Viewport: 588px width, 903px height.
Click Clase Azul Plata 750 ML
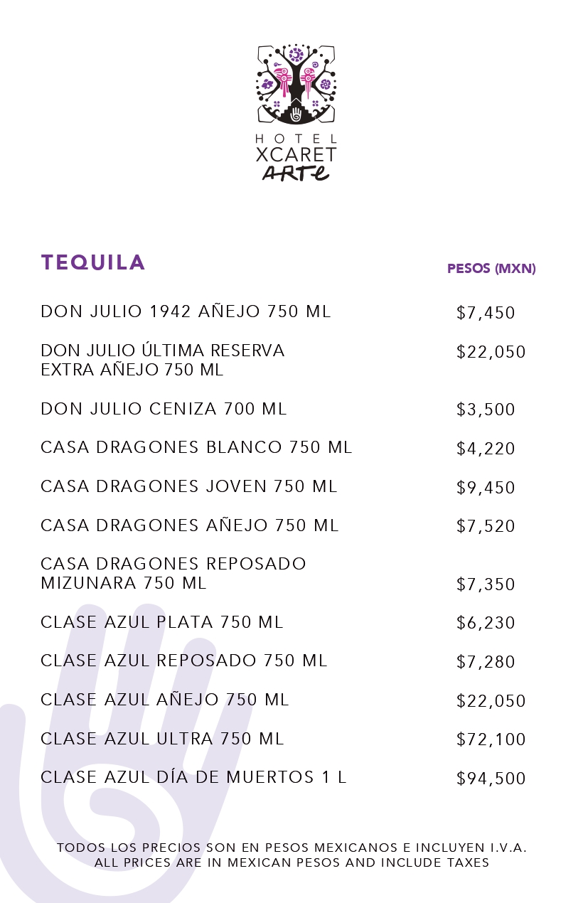pyautogui.click(x=162, y=622)
